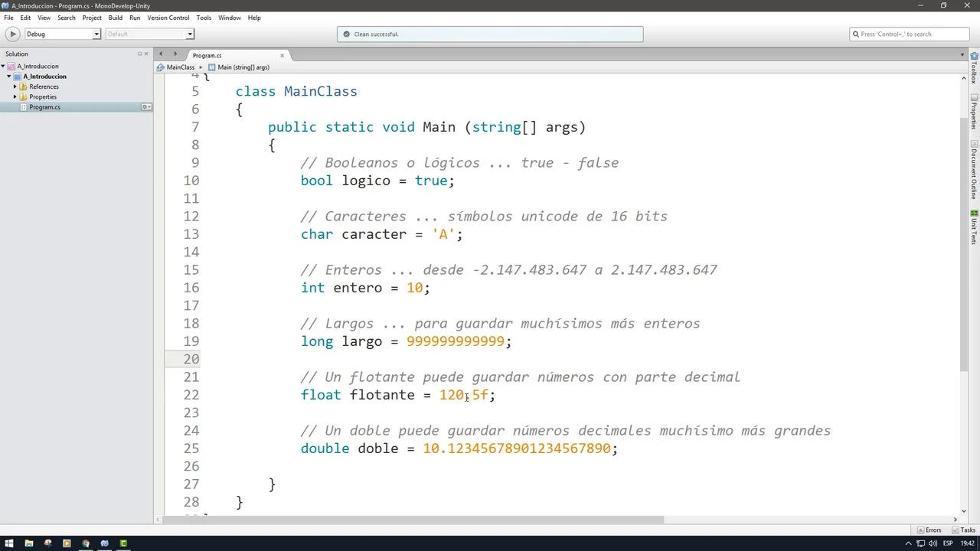This screenshot has width=980, height=551.
Task: Toggle the Errors pad in status bar
Action: 929,530
